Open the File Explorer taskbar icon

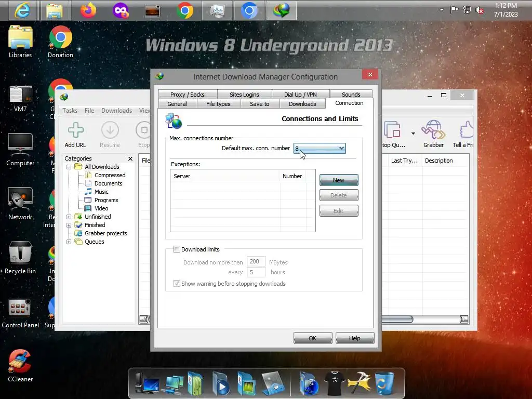[54, 11]
